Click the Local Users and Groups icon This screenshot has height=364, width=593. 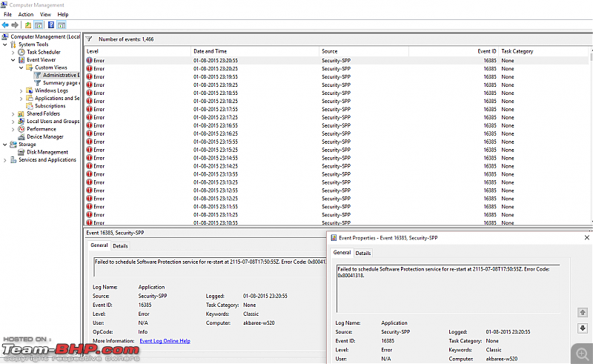[21, 121]
